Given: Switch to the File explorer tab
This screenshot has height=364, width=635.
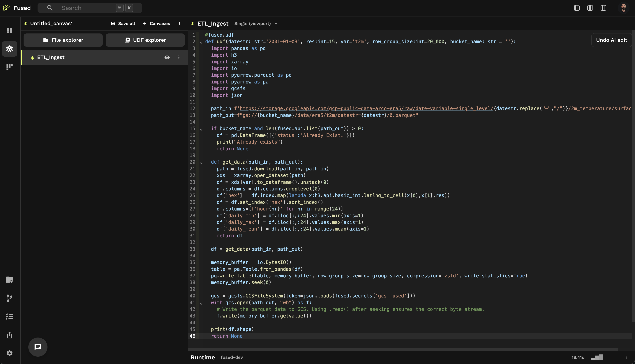Looking at the screenshot, I should pos(63,40).
